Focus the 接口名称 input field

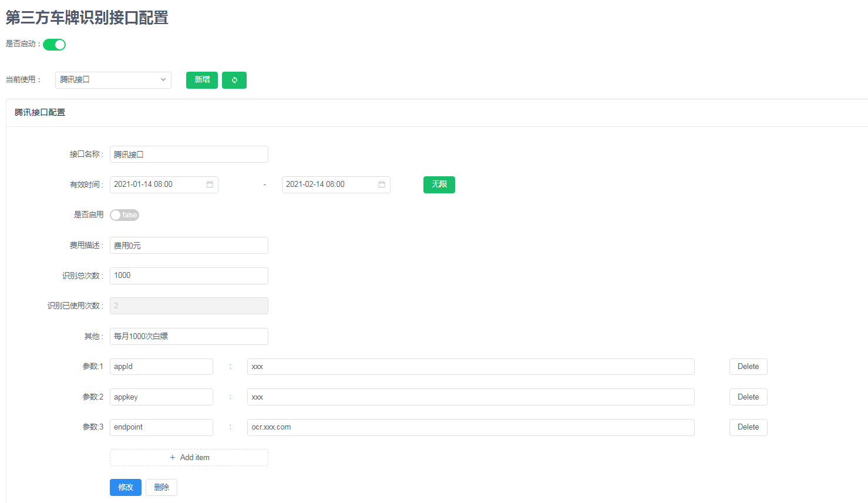[x=189, y=155]
